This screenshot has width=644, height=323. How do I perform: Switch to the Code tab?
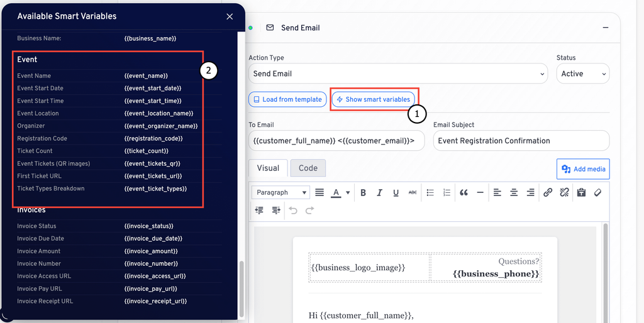pyautogui.click(x=308, y=168)
